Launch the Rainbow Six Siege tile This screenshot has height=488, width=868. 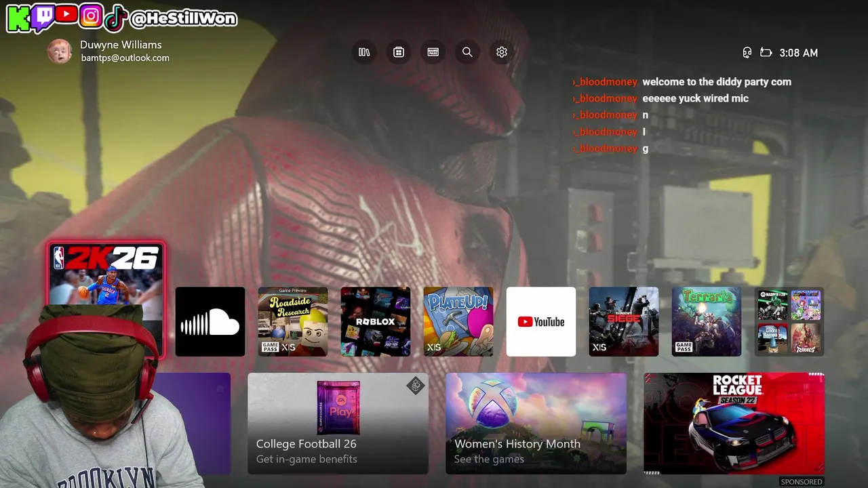click(x=624, y=321)
